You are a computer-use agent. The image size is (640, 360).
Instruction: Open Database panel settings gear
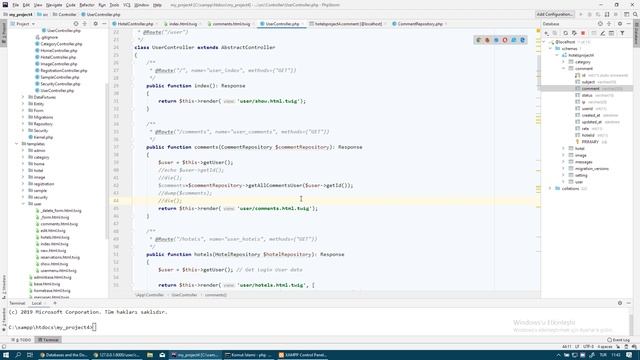click(x=620, y=24)
